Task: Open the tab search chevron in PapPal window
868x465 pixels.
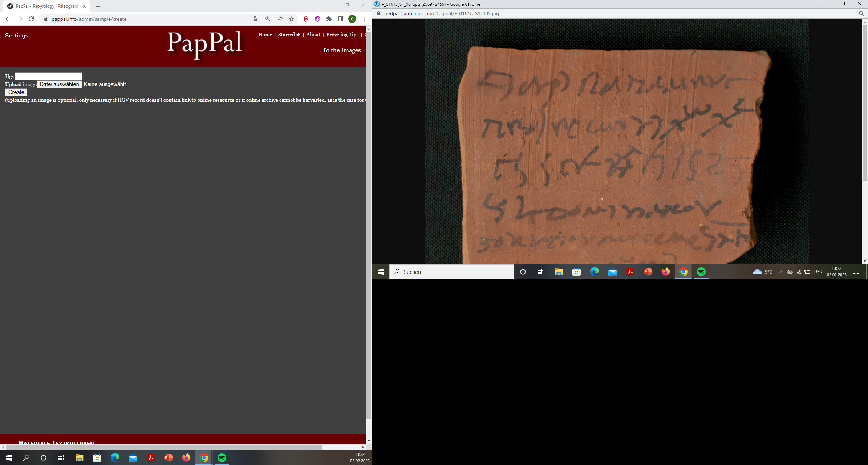Action: 313,5
